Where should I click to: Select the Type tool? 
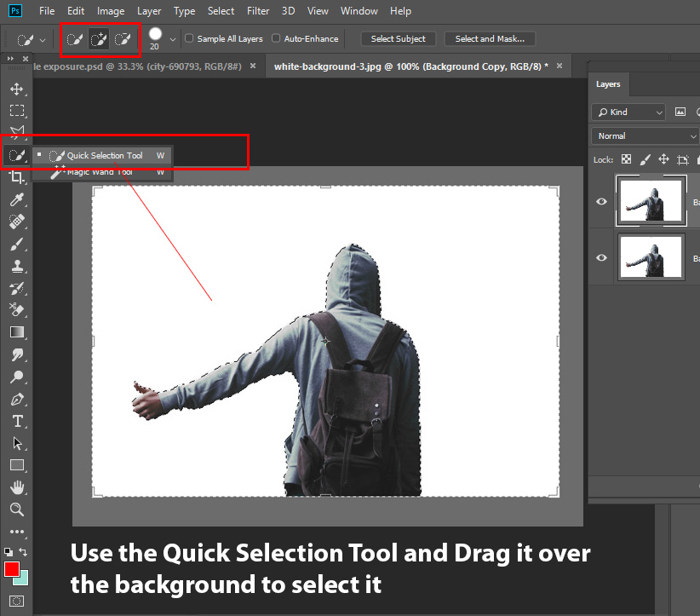pos(17,421)
